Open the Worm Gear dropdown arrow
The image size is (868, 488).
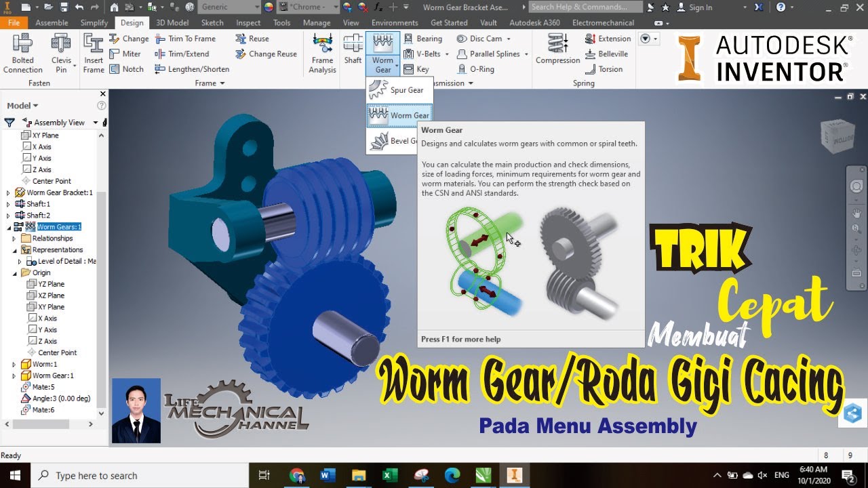click(397, 66)
